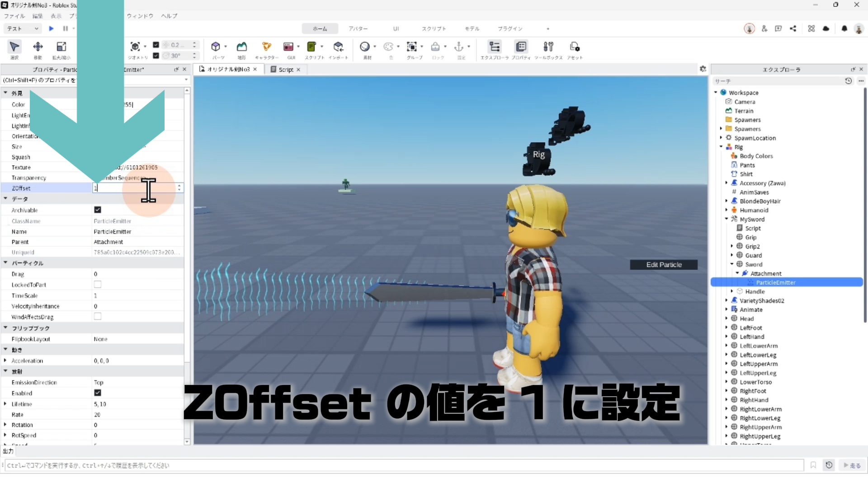Click the Edit Particle button
Image resolution: width=868 pixels, height=488 pixels.
click(663, 265)
